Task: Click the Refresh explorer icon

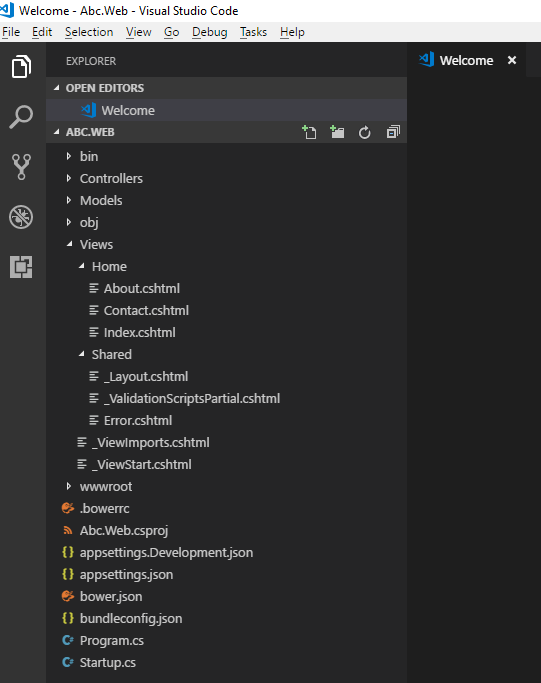Action: point(365,132)
